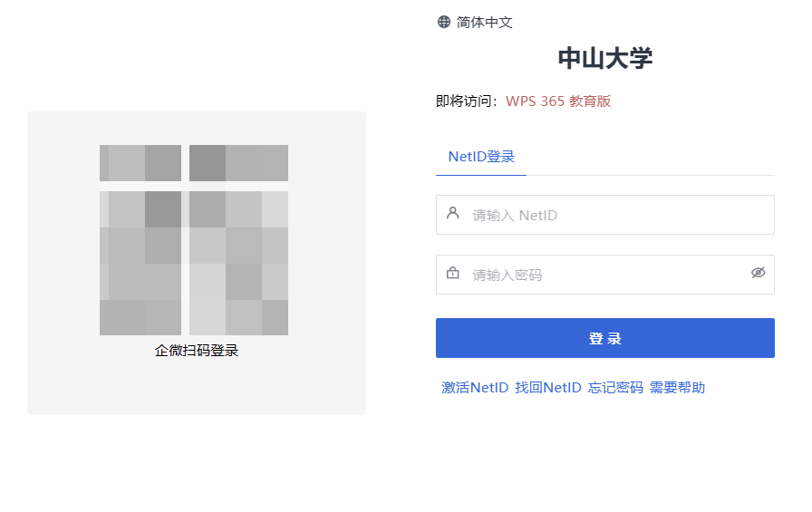Focus the 请输入密码 password field
Viewport: 812px width, 512px height.
click(604, 275)
